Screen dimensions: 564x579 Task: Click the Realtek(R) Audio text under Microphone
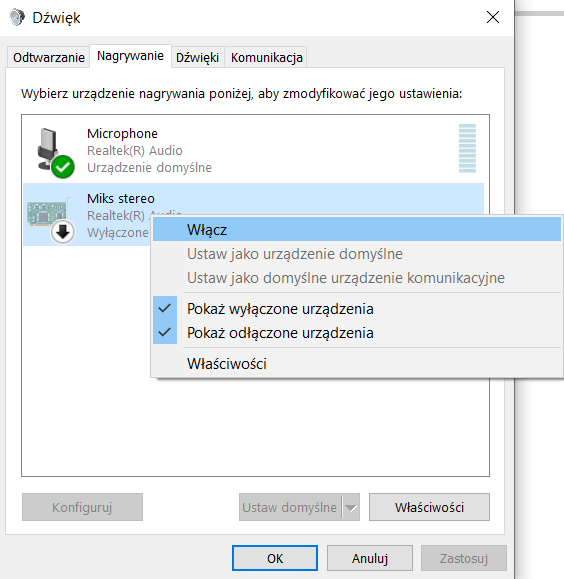(x=135, y=151)
